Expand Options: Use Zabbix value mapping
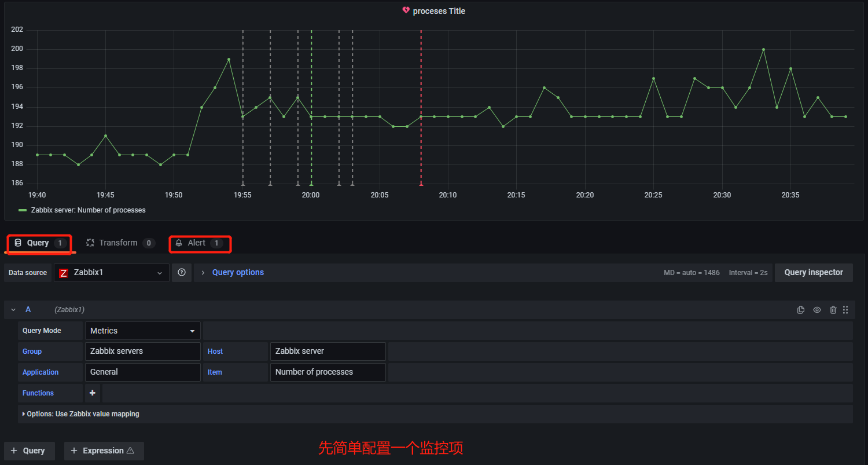Image resolution: width=868 pixels, height=465 pixels. click(x=80, y=414)
